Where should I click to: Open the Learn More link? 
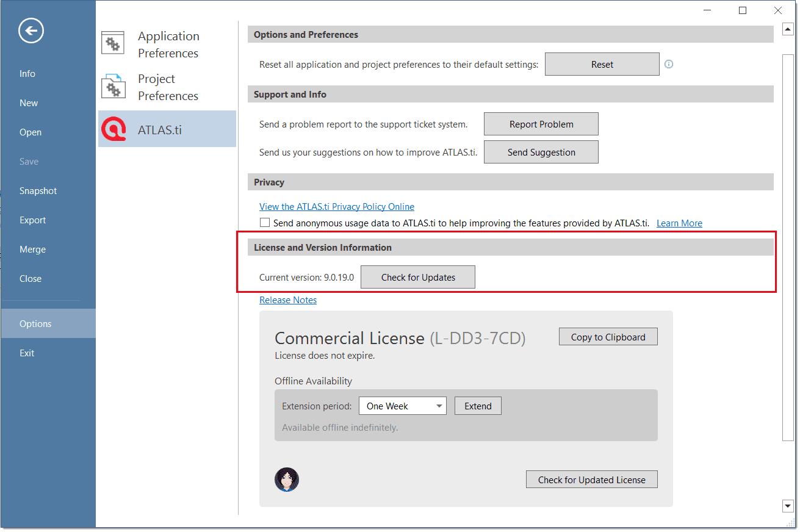click(x=679, y=223)
